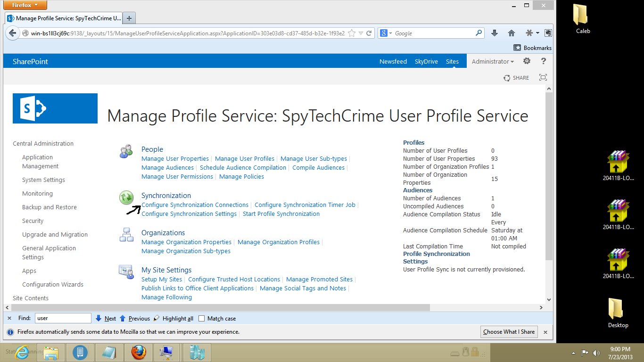Open the Firefox downloads arrow
The image size is (644, 362).
pyautogui.click(x=495, y=33)
